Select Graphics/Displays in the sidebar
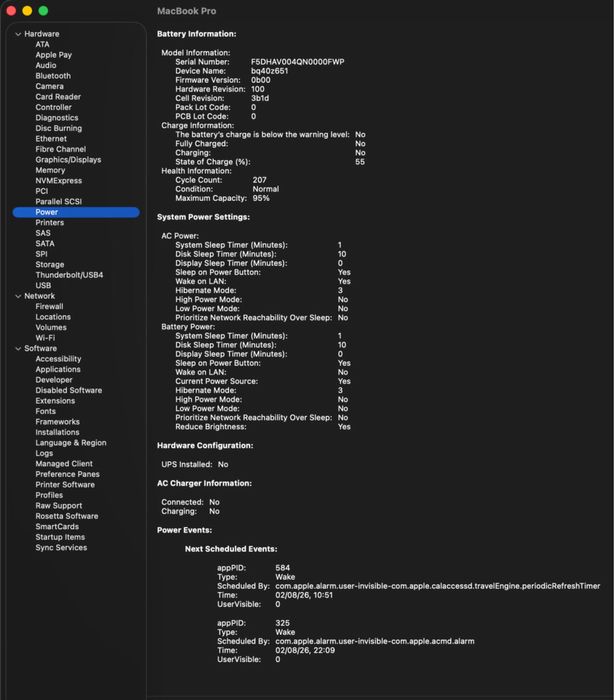Image resolution: width=614 pixels, height=700 pixels. pos(68,160)
